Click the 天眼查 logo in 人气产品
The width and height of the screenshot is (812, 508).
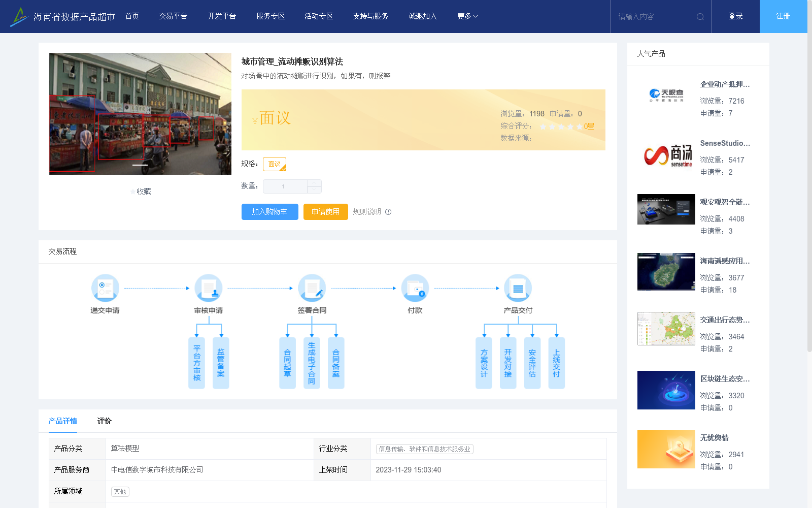click(666, 94)
